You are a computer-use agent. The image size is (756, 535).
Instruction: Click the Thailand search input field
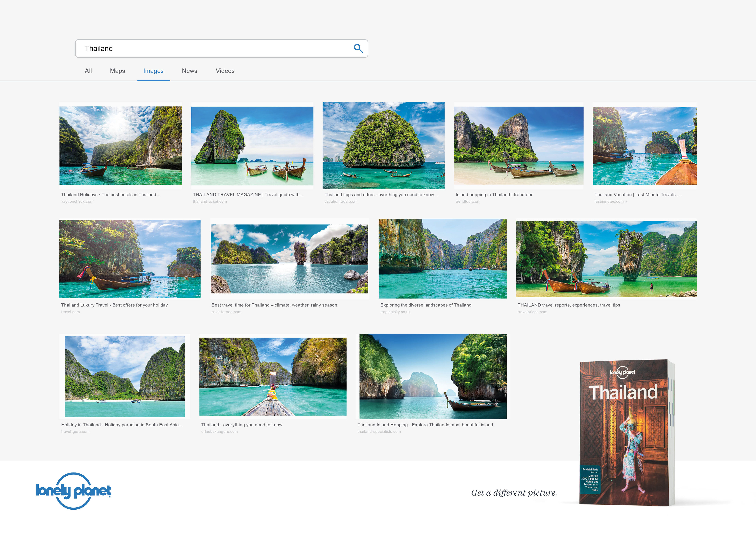[x=222, y=48]
